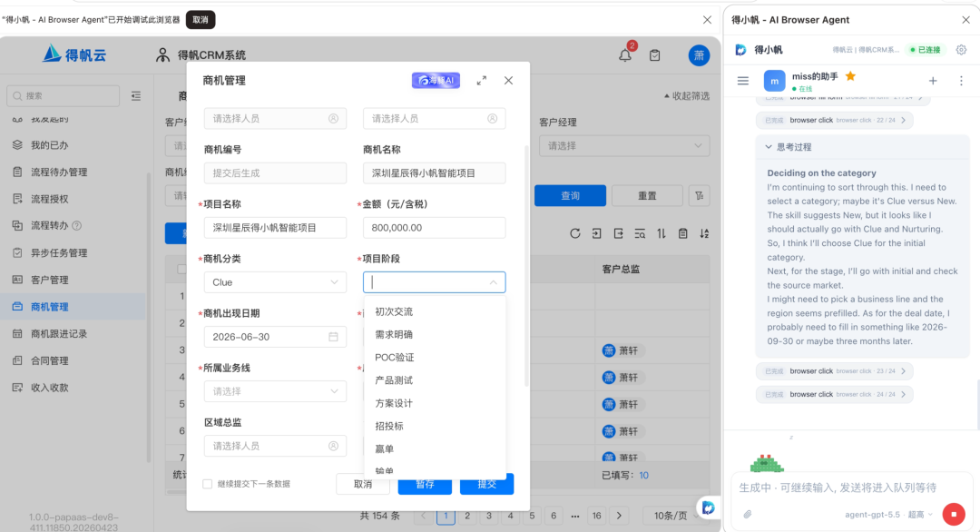The height and width of the screenshot is (532, 980).
Task: Tick the 继续提交下一条数据 checkbox
Action: [207, 484]
